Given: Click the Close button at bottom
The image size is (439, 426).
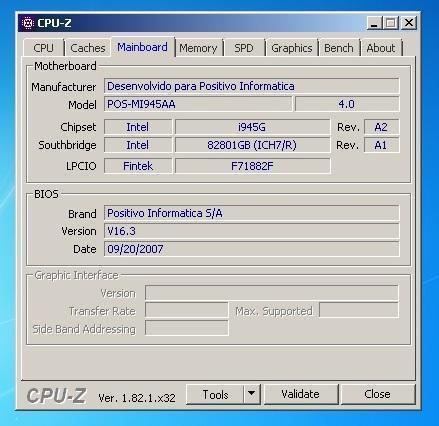Looking at the screenshot, I should [377, 394].
